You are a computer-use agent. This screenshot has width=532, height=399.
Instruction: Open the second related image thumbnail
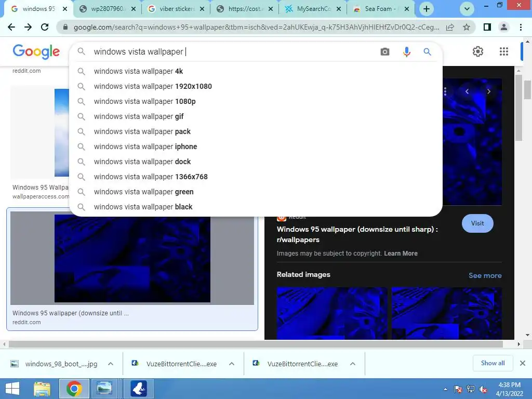(x=446, y=313)
